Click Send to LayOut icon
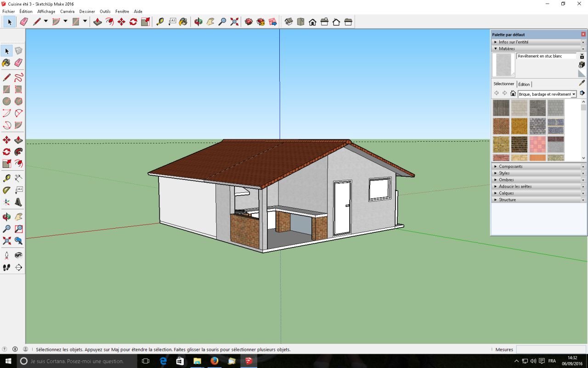 [x=272, y=22]
